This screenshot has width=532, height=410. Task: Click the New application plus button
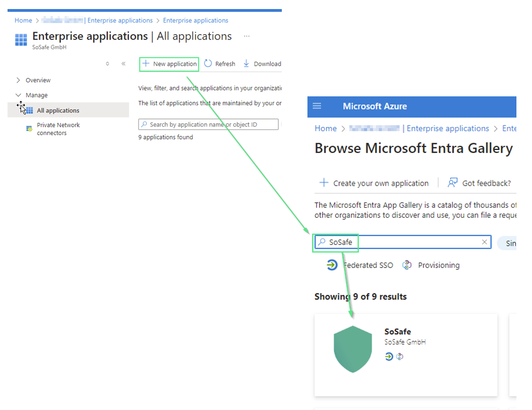pyautogui.click(x=146, y=64)
